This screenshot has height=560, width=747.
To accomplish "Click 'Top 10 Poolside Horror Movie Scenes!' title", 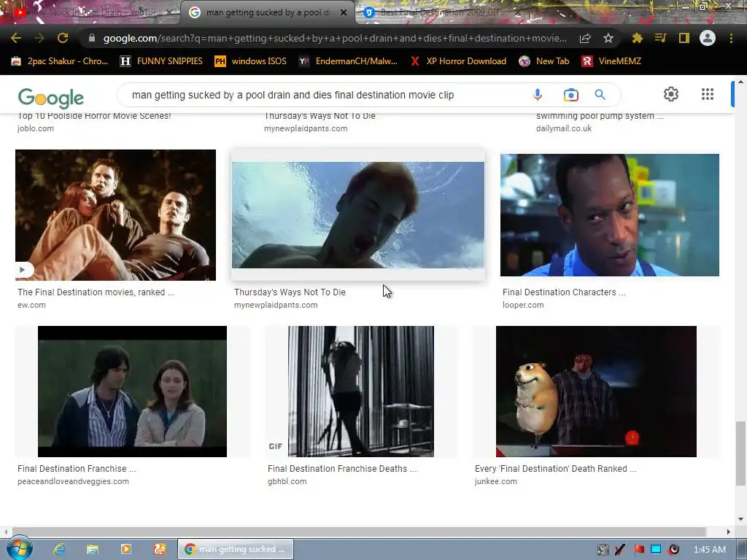I will pos(94,116).
